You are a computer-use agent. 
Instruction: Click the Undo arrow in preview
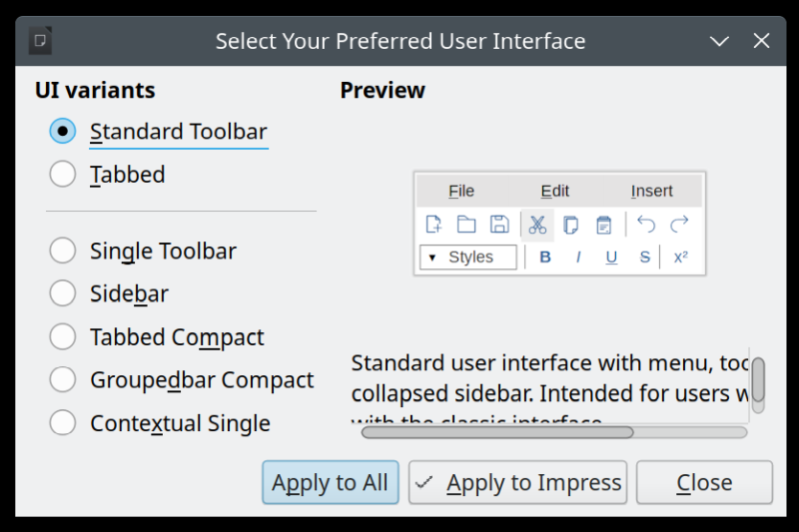coord(646,225)
